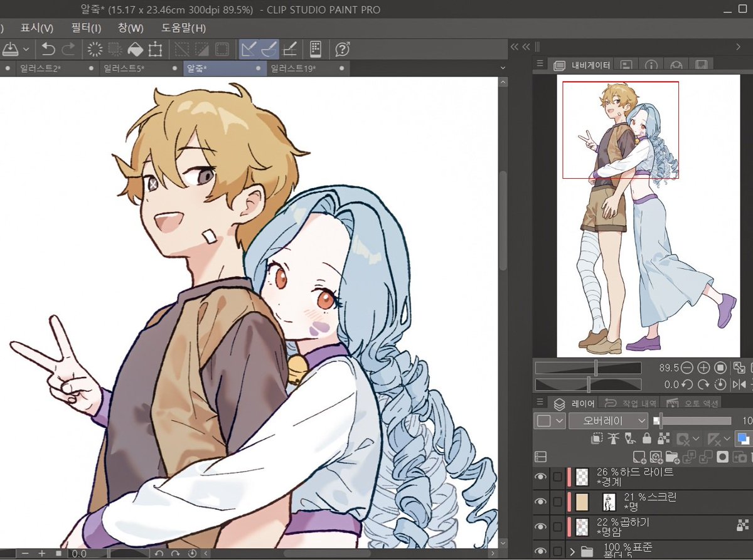The width and height of the screenshot is (753, 560).
Task: Flip canvas horizontally in the Navigator
Action: click(x=739, y=384)
